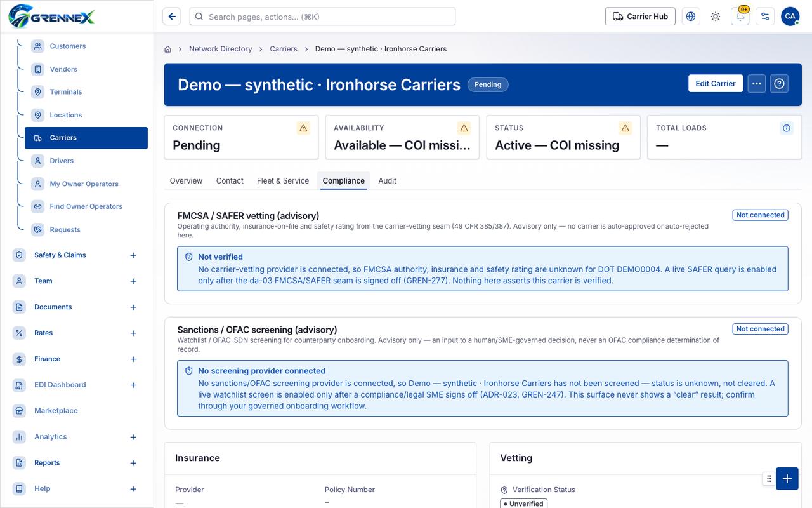Expand the Analytics section
This screenshot has width=812, height=508.
[x=133, y=437]
